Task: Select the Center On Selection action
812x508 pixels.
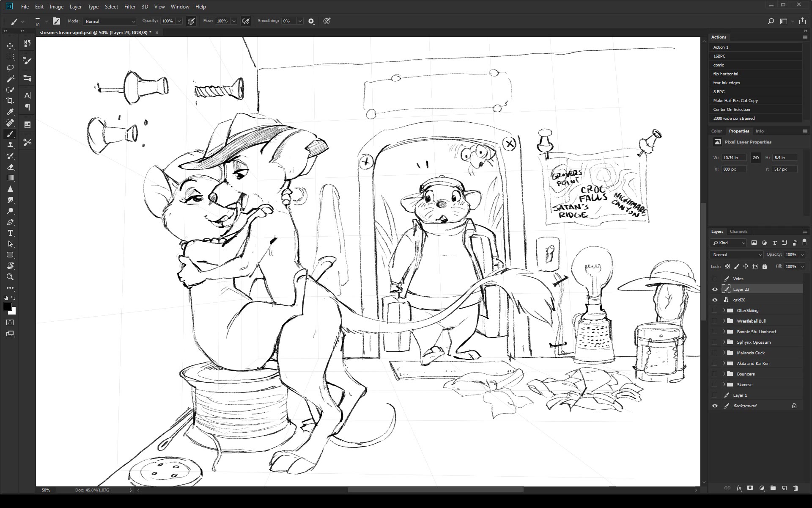Action: (x=731, y=110)
